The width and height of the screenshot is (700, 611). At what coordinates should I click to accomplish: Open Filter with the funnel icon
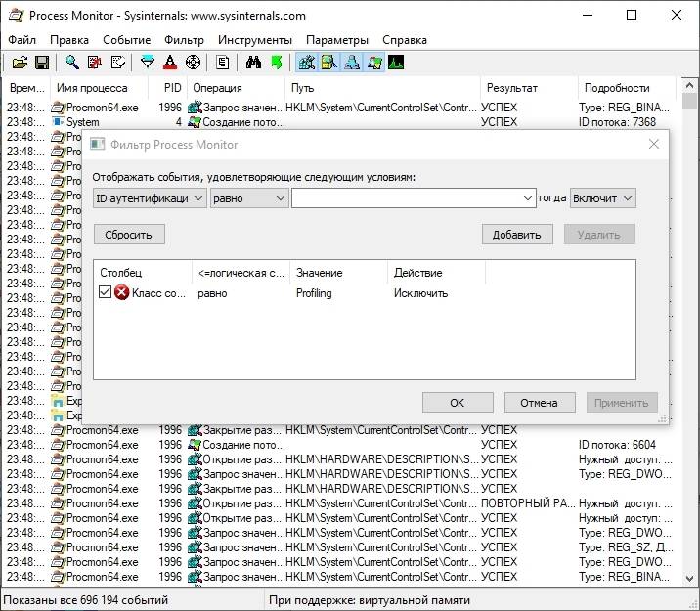tap(148, 63)
